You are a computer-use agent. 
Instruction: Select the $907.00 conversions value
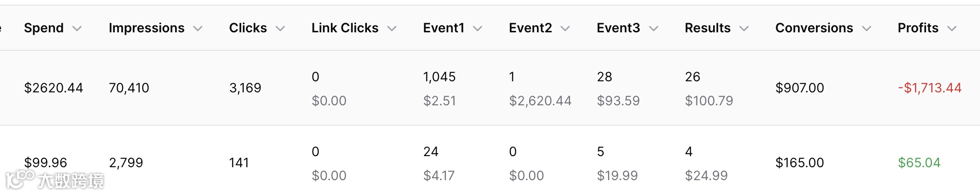pyautogui.click(x=799, y=88)
